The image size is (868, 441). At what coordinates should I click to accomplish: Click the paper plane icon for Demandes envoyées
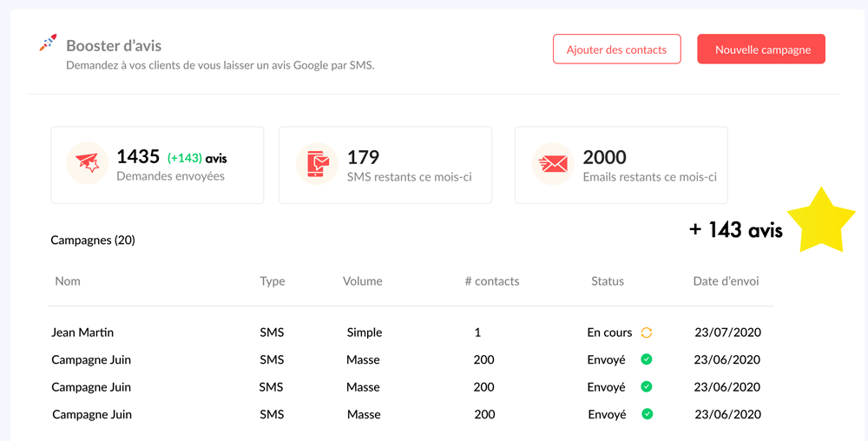88,164
